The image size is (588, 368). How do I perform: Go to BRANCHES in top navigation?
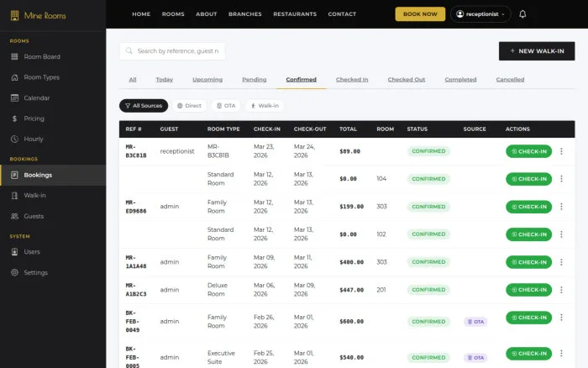[245, 14]
